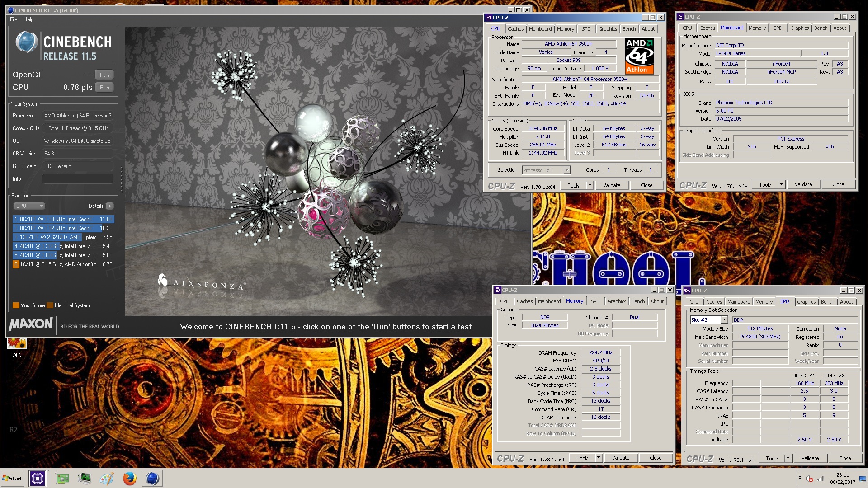Screen dimensions: 868x488
Task: Open Mainboard tab in Memory window
Action: pos(549,301)
